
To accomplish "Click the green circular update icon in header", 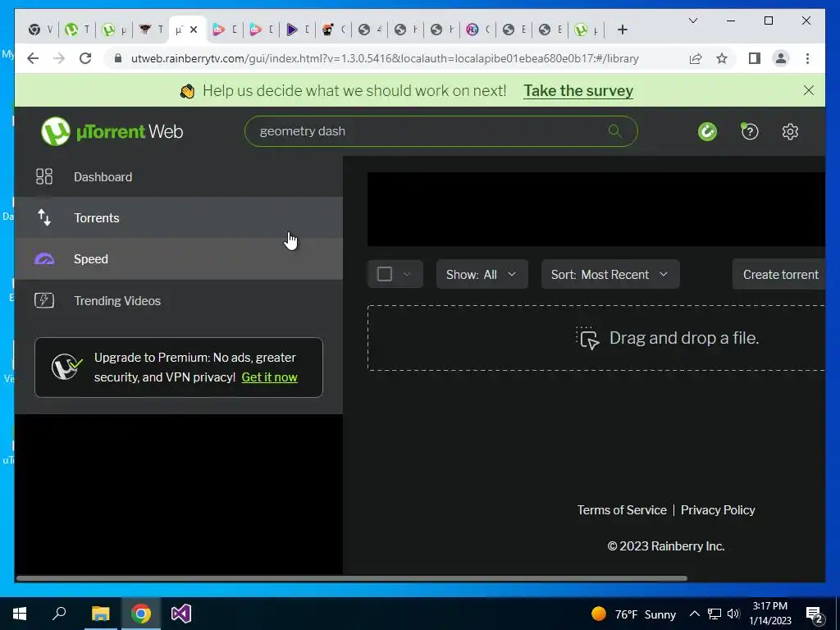I will [707, 131].
